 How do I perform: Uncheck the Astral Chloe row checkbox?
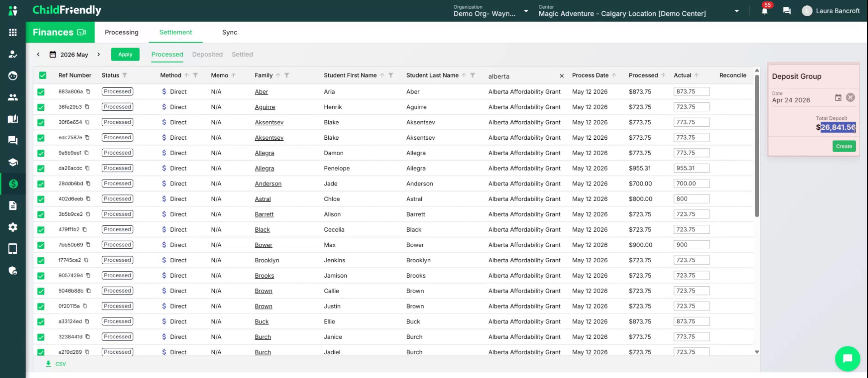coord(41,199)
